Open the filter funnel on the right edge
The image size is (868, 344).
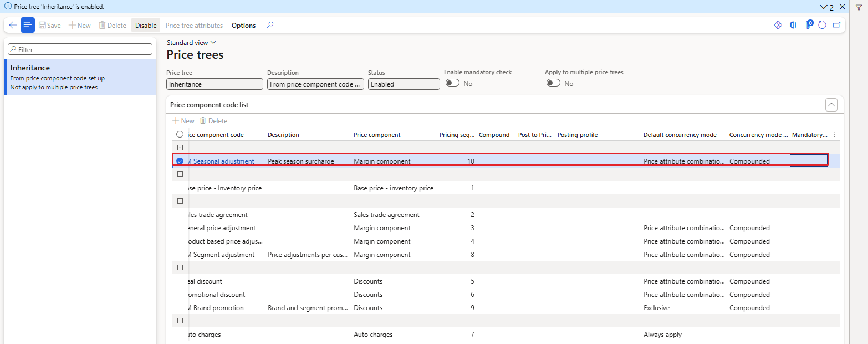(x=859, y=7)
